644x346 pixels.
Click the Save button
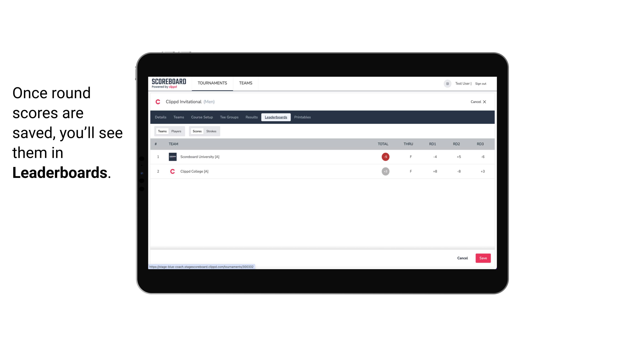pos(483,258)
